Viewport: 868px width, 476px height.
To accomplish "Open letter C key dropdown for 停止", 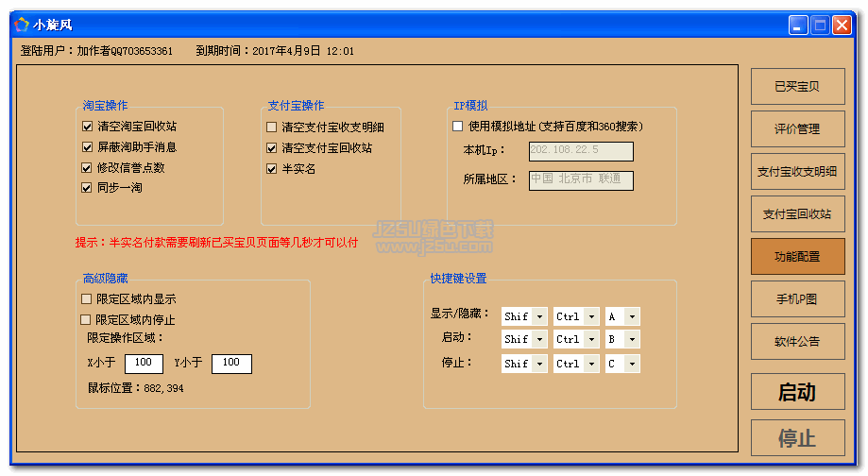I will pyautogui.click(x=632, y=364).
